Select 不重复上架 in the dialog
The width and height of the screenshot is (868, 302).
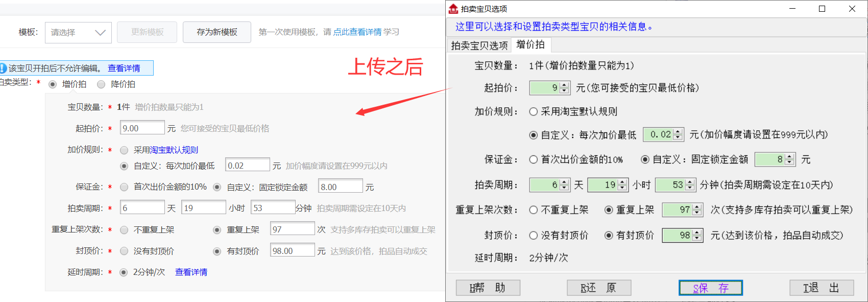(x=534, y=210)
